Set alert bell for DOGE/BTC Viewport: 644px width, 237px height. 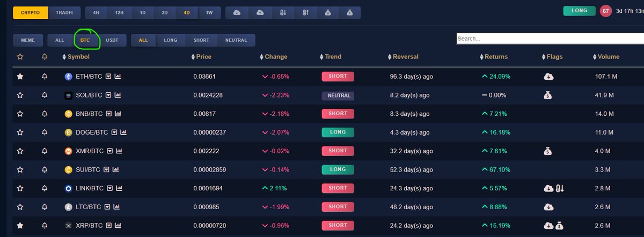[45, 132]
